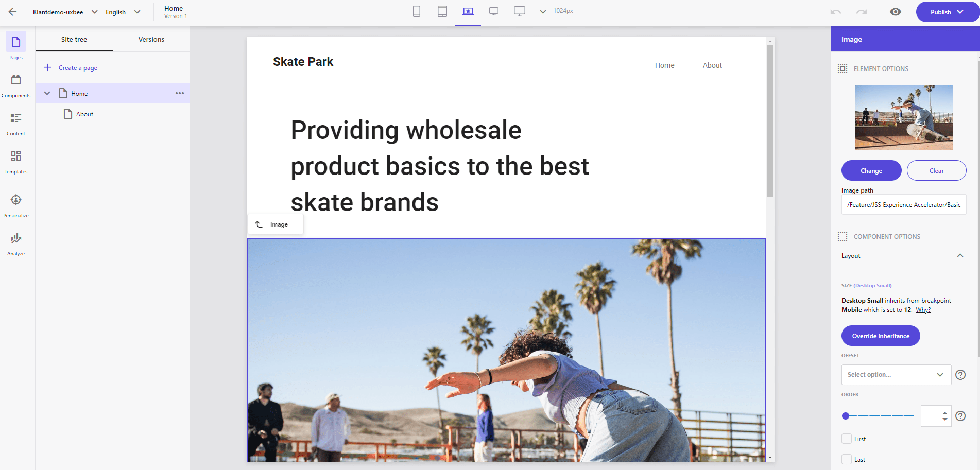Click the Providing wholesale headline text
This screenshot has width=980, height=470.
tap(440, 166)
